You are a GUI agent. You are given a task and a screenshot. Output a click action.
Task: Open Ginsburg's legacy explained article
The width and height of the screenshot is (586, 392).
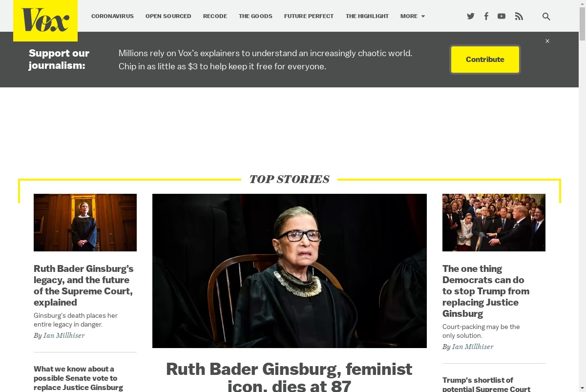tap(84, 286)
